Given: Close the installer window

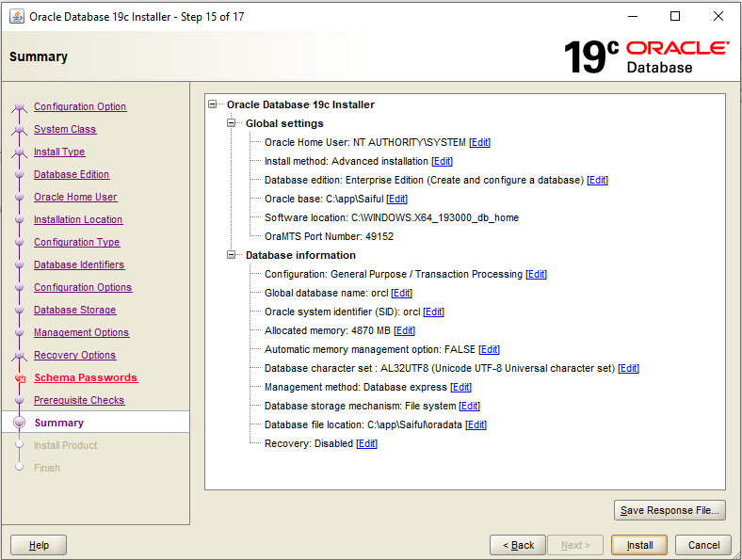Looking at the screenshot, I should 718,17.
